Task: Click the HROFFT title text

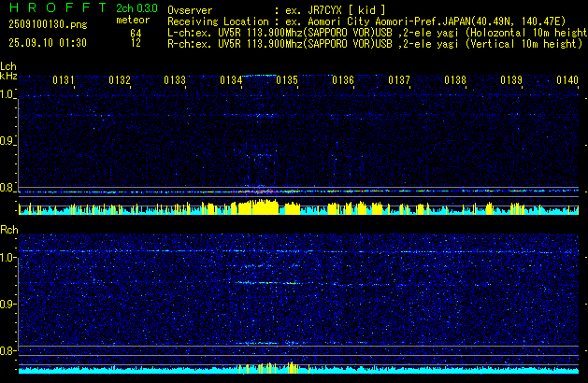Action: pos(58,7)
